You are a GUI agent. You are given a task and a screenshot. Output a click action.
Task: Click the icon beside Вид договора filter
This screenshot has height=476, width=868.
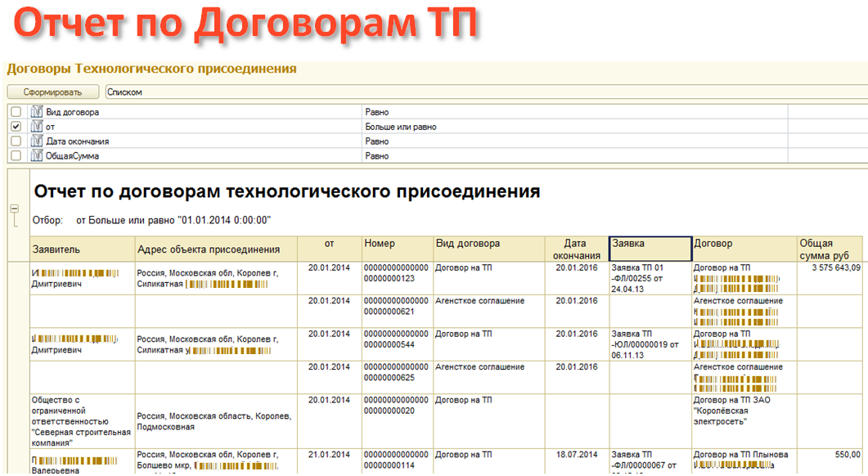click(x=36, y=112)
